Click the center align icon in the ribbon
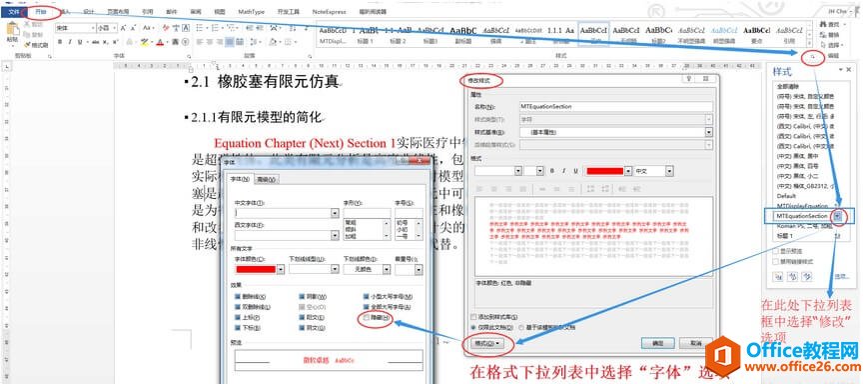 click(x=209, y=42)
